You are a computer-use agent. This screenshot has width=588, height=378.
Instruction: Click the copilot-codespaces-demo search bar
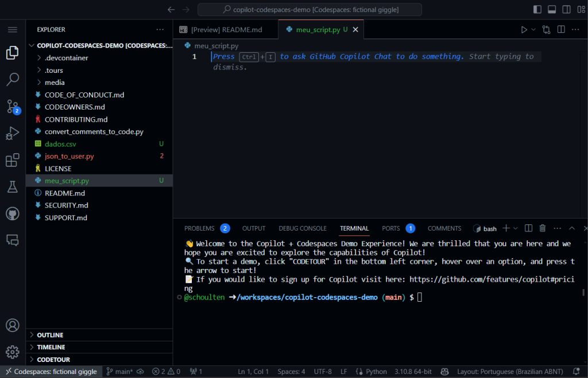(x=309, y=9)
